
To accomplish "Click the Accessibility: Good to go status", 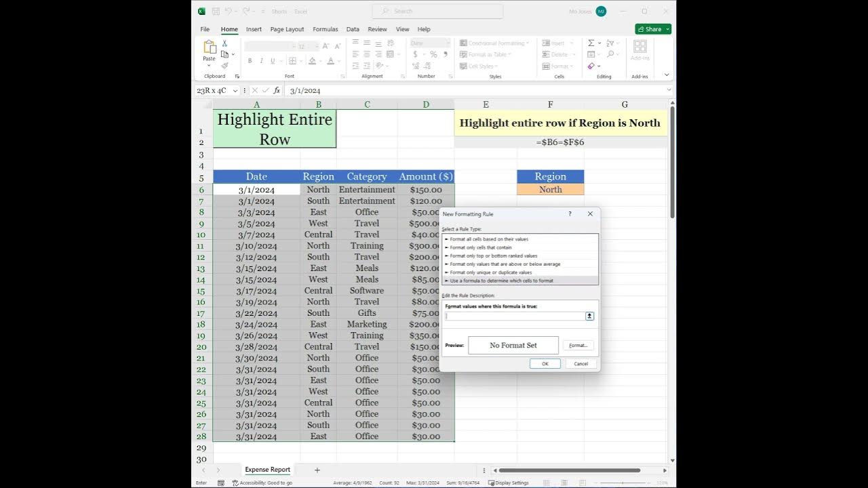I will 262,483.
